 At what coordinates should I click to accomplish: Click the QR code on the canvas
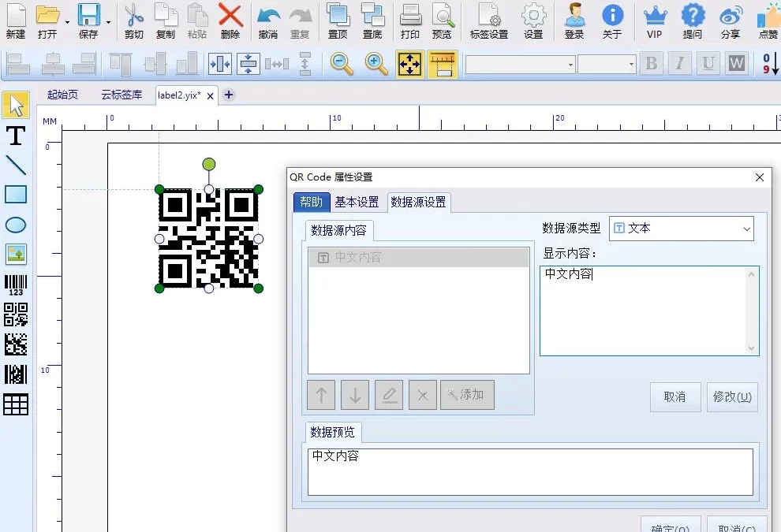pyautogui.click(x=209, y=238)
